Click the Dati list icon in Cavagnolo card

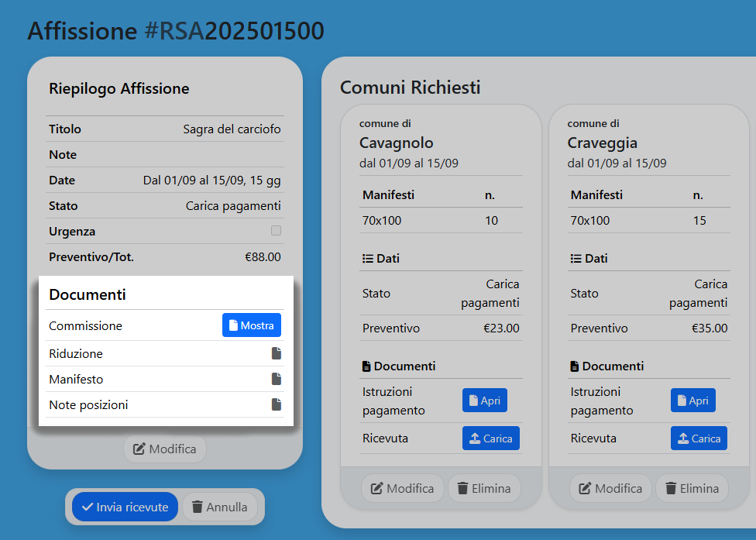[x=368, y=259]
